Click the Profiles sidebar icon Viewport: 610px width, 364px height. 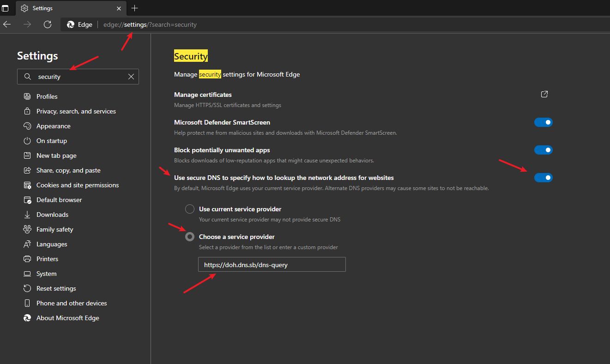27,96
